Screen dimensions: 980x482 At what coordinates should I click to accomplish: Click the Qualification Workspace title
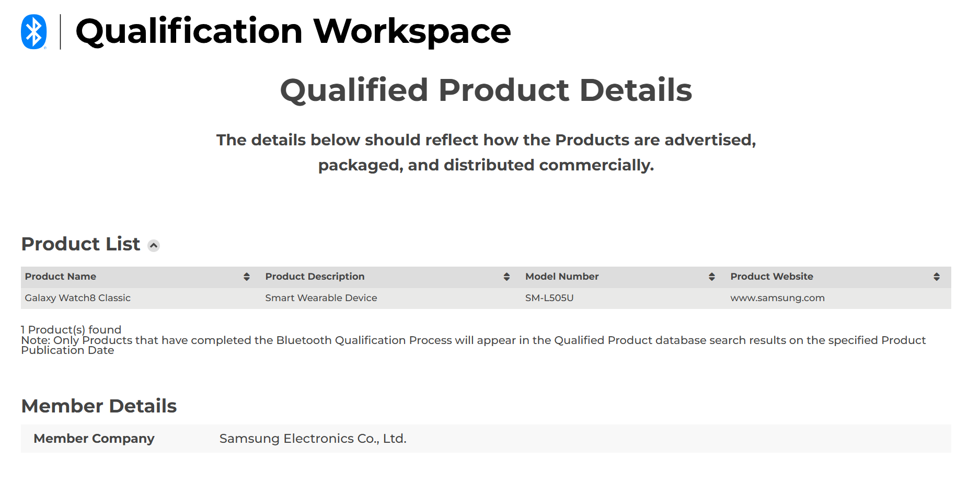(x=293, y=31)
